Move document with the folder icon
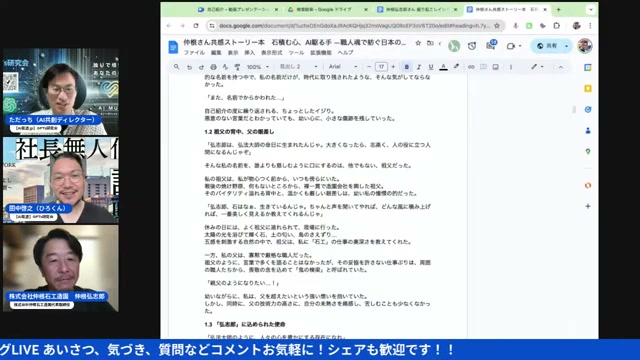This screenshot has height=360, width=640. click(x=430, y=43)
